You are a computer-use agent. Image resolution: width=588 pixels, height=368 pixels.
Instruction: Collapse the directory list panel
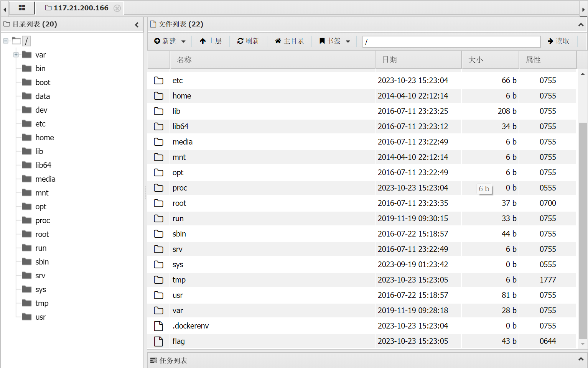pos(137,25)
